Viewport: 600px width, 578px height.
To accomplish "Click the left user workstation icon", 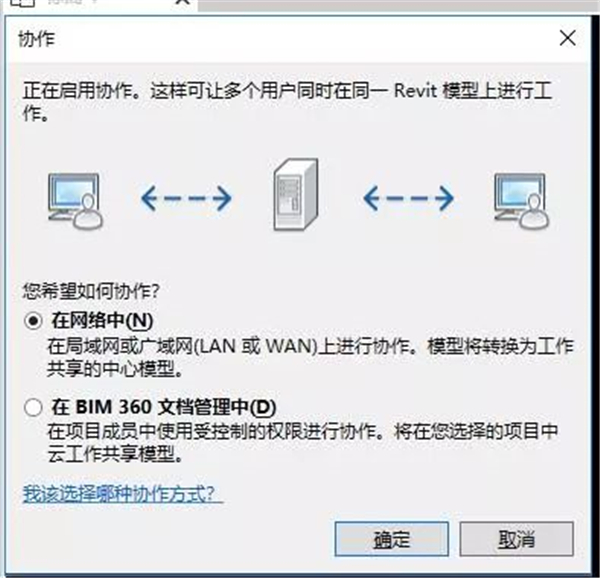I will [x=75, y=201].
